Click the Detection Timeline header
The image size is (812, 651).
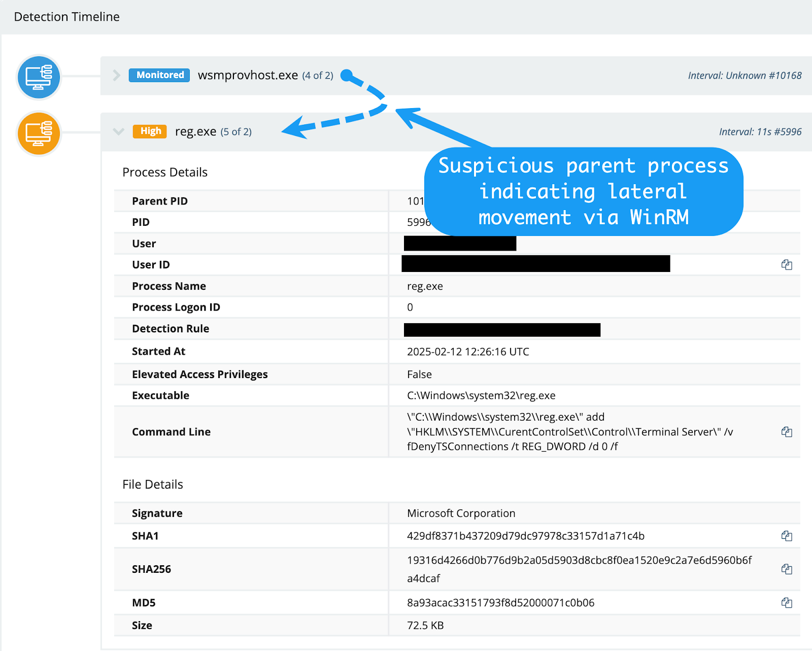tap(66, 16)
